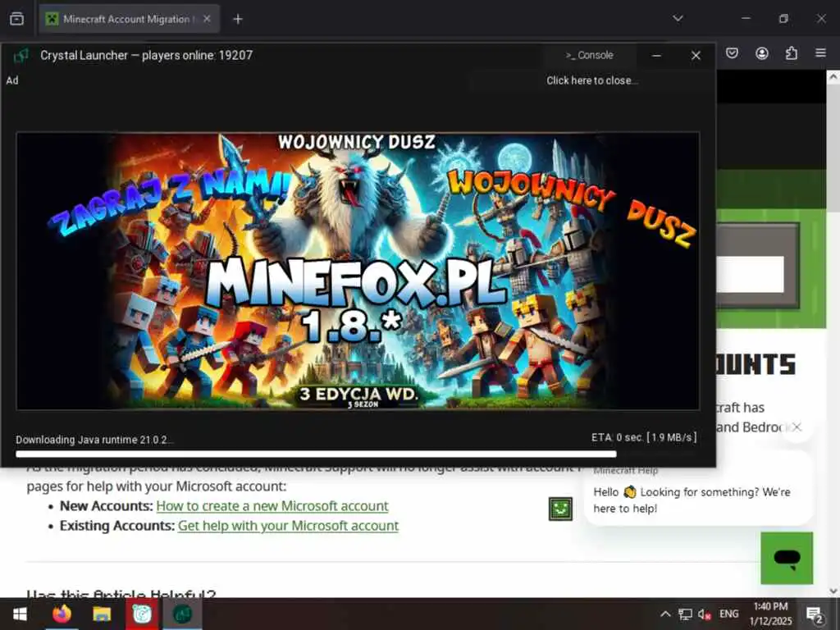
Task: Click the Minecraft Help creeper avatar icon
Action: [560, 509]
